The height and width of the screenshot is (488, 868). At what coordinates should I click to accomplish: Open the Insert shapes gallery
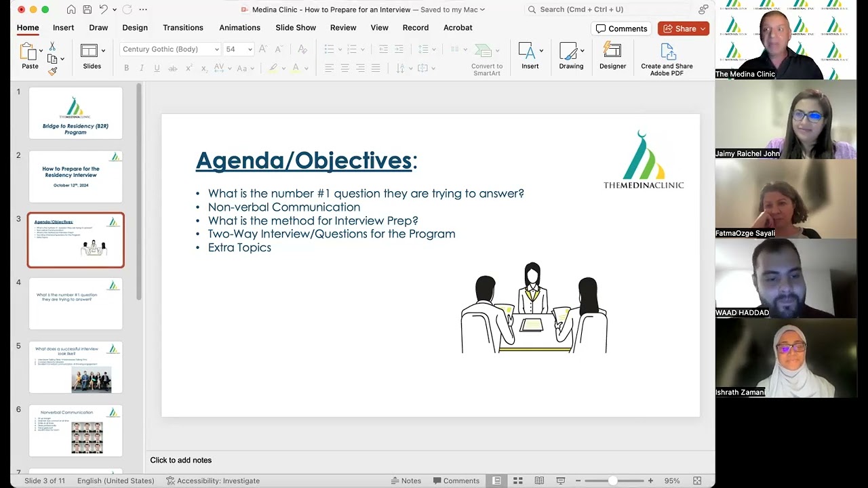click(x=530, y=56)
